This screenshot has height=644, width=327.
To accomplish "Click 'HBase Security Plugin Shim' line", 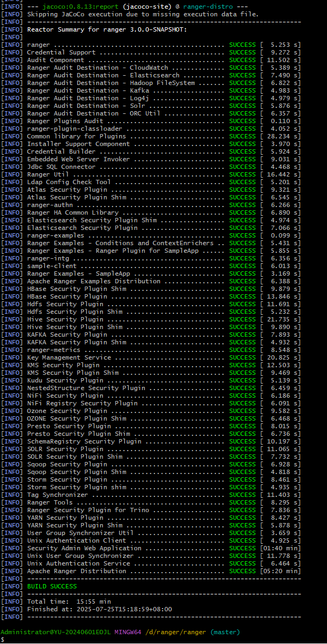I will [x=151, y=289].
